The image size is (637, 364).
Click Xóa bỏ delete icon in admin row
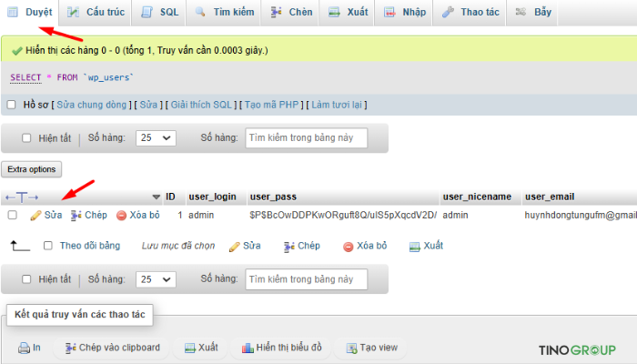pos(121,216)
